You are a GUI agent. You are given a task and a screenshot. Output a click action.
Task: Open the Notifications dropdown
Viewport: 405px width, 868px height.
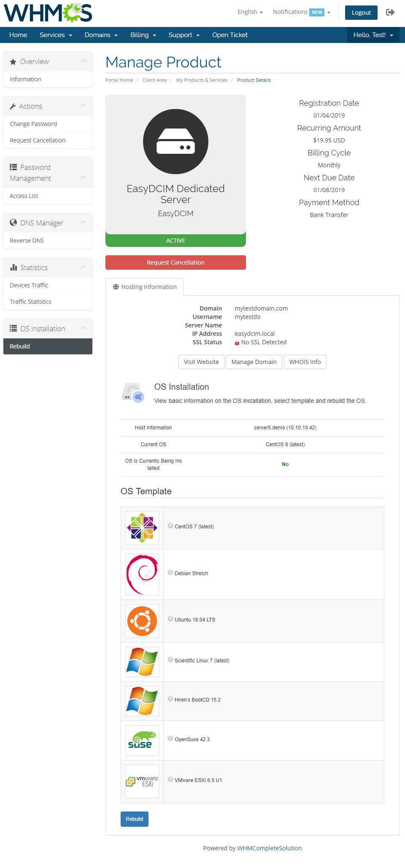point(301,12)
